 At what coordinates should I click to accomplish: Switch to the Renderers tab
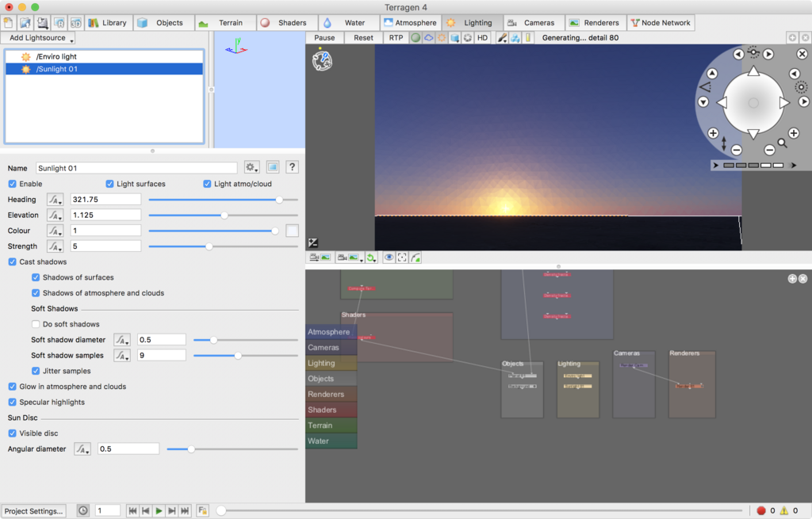coord(595,23)
